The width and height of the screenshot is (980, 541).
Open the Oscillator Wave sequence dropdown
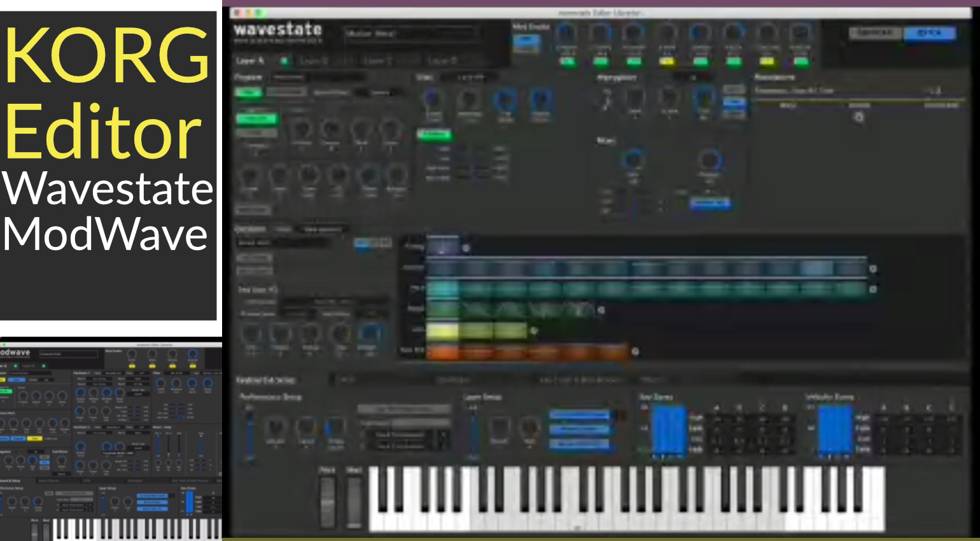pos(324,228)
